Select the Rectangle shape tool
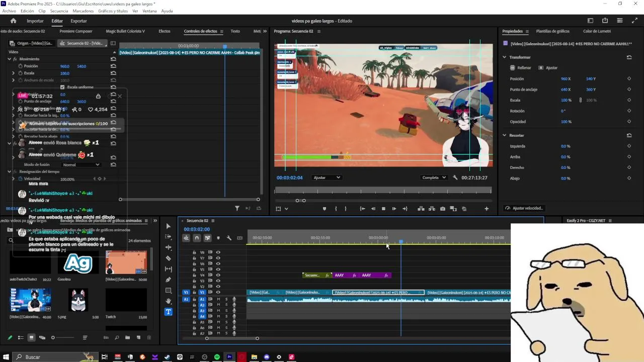The height and width of the screenshot is (362, 644). 168,291
